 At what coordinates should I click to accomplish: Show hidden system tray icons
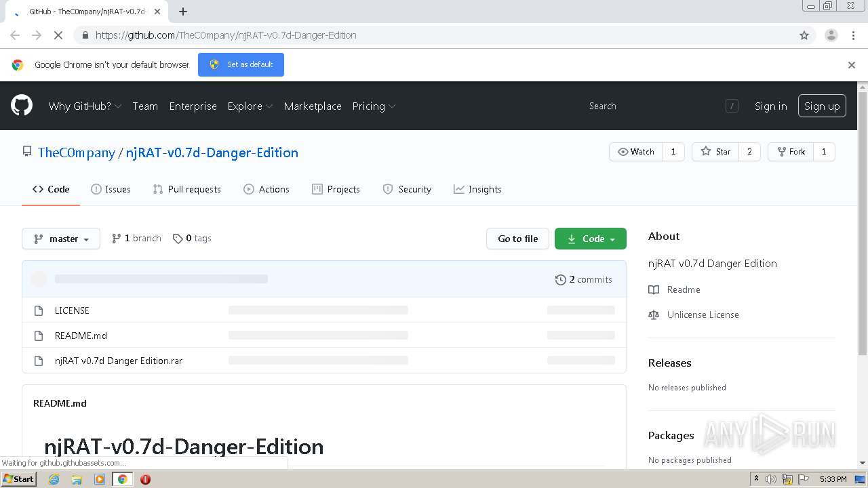tap(756, 479)
